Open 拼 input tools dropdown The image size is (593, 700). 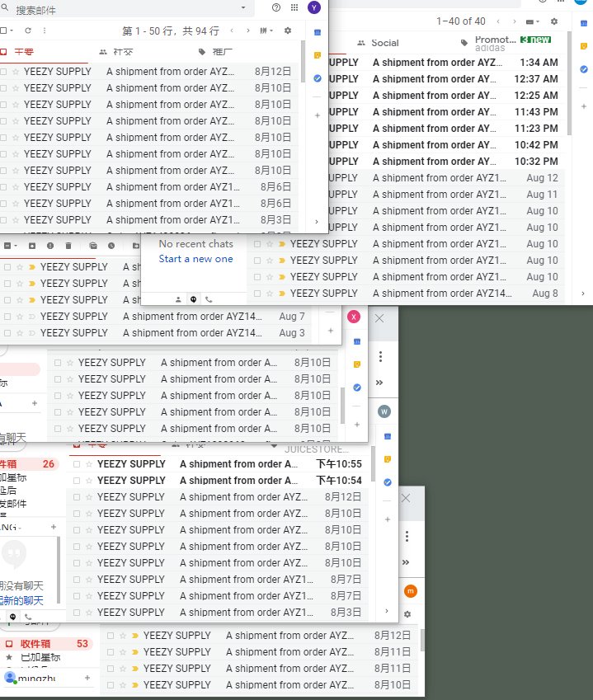[x=266, y=31]
